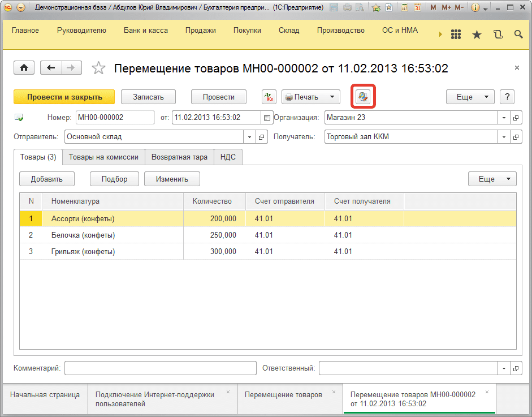532x417 pixels.
Task: Expand the Организация dropdown list
Action: (x=504, y=118)
